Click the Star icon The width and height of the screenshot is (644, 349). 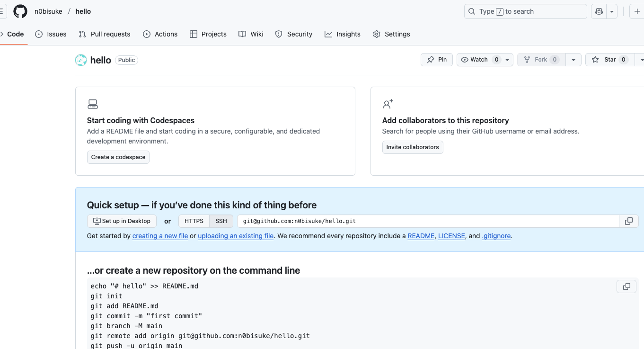[x=595, y=60]
